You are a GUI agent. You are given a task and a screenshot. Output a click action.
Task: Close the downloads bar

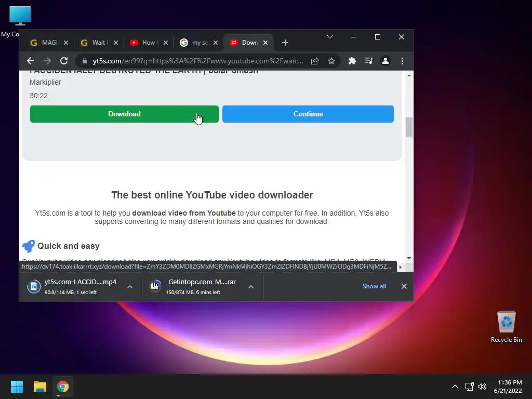404,286
